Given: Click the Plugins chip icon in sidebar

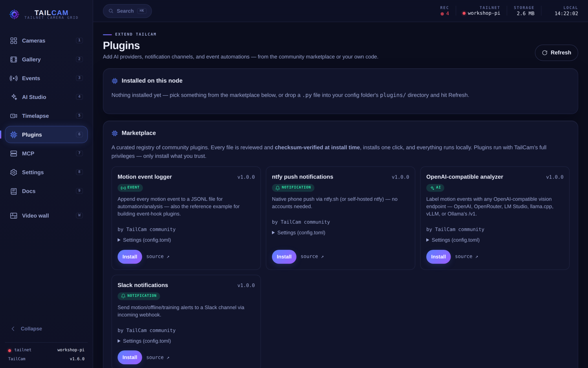Looking at the screenshot, I should click(14, 135).
